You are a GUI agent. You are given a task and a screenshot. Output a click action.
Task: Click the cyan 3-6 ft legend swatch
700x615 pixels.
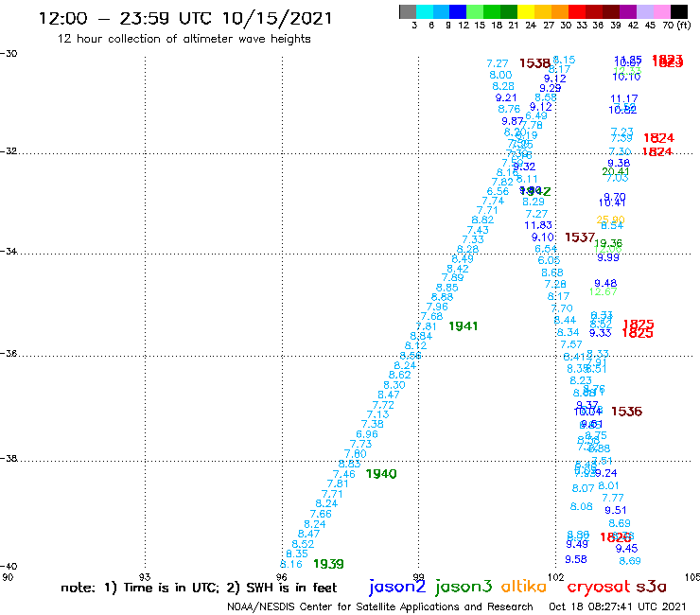425,12
